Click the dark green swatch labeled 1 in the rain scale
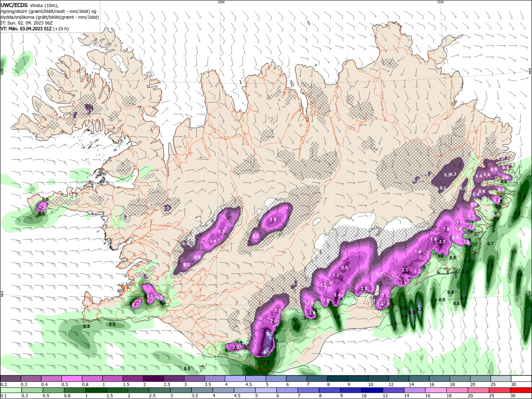Image resolution: width=532 pixels, height=399 pixels. [x=96, y=390]
